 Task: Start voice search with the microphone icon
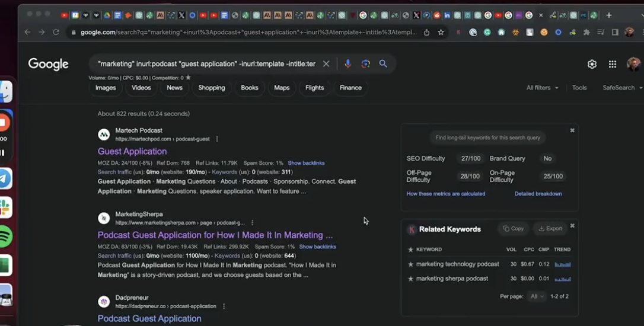pos(348,63)
